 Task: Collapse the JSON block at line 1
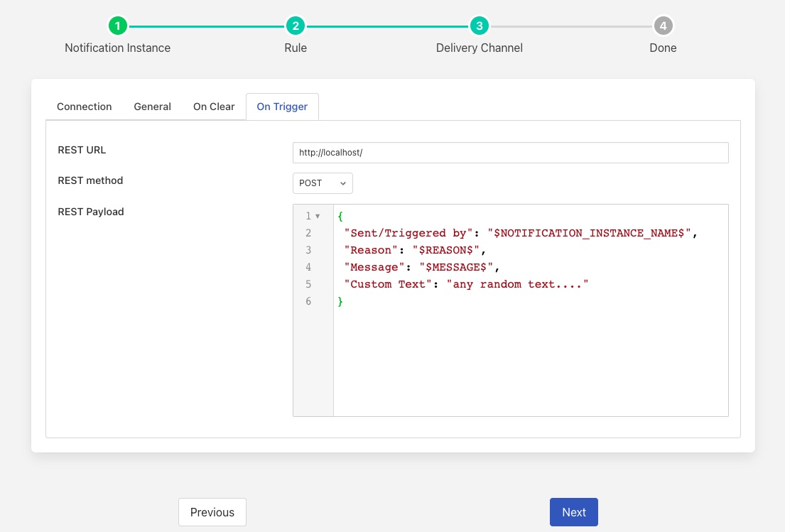point(318,216)
